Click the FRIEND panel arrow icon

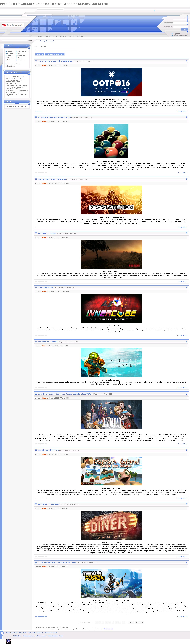26,102
